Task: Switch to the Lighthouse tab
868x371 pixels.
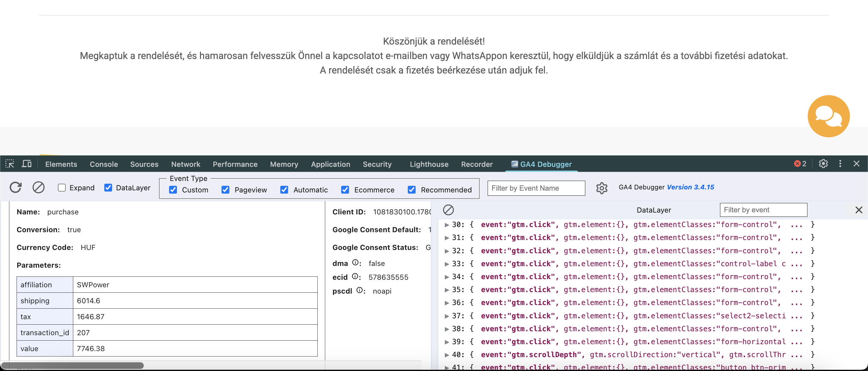Action: [x=429, y=164]
